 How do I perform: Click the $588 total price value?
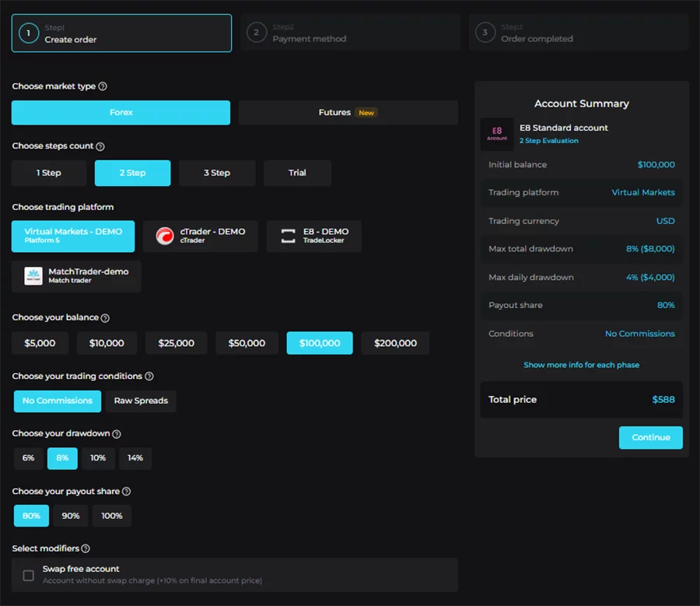click(663, 400)
